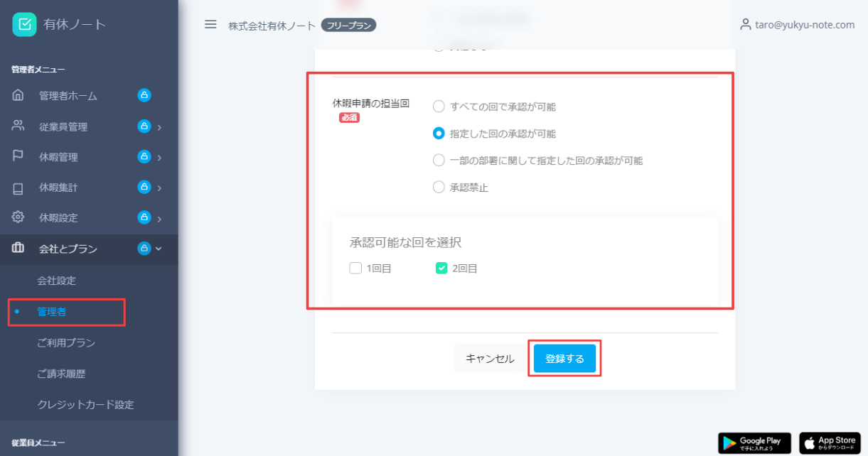This screenshot has width=868, height=456.
Task: Click the キャンセル button
Action: coord(490,359)
